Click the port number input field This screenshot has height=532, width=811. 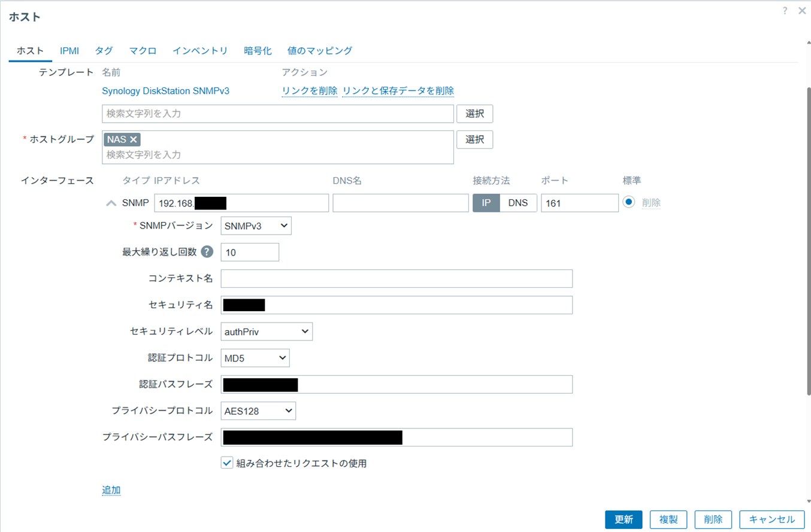579,203
